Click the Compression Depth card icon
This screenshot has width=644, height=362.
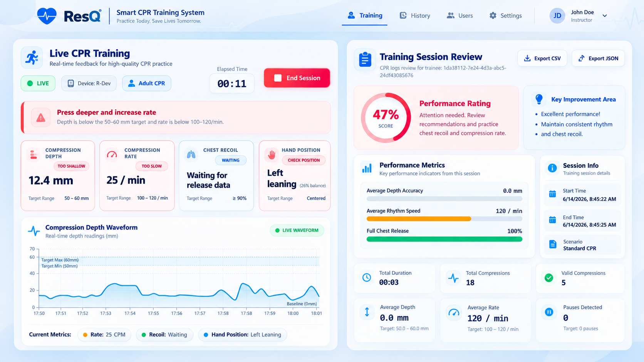pos(34,155)
